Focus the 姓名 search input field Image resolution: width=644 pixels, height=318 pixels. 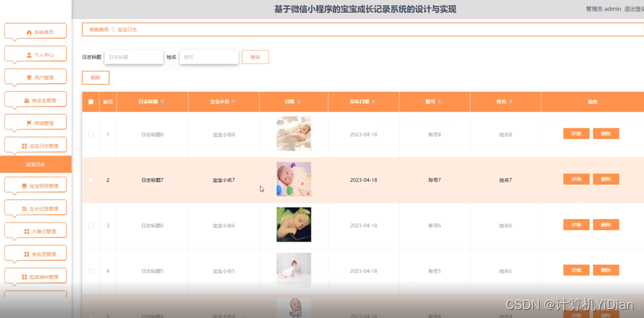pyautogui.click(x=209, y=57)
